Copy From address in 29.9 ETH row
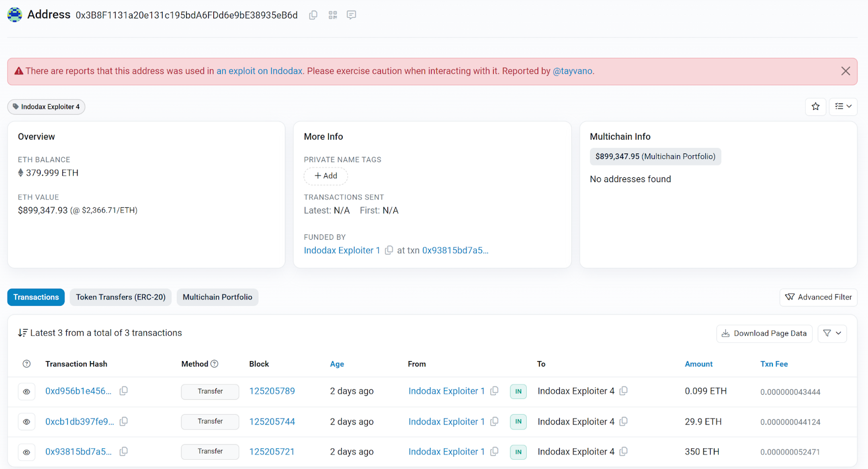Viewport: 868px width, 469px height. click(494, 421)
